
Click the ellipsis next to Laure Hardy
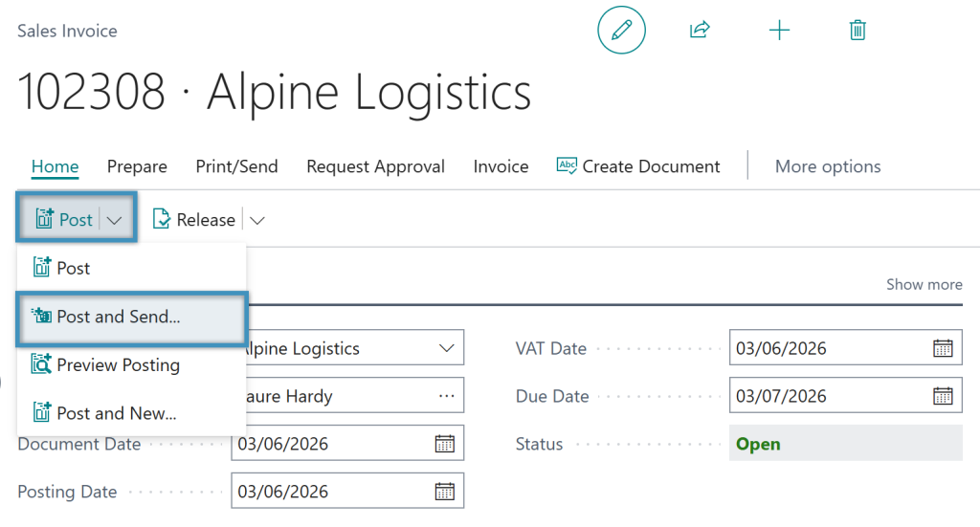(x=446, y=396)
